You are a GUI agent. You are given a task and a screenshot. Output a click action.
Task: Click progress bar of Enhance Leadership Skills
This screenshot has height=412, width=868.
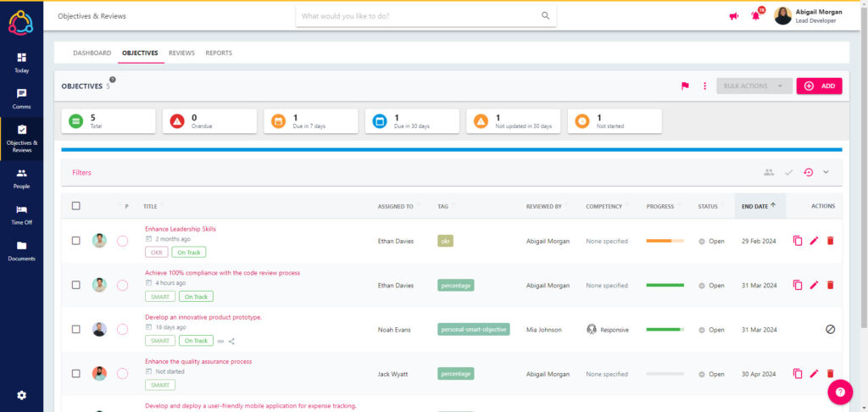(665, 241)
